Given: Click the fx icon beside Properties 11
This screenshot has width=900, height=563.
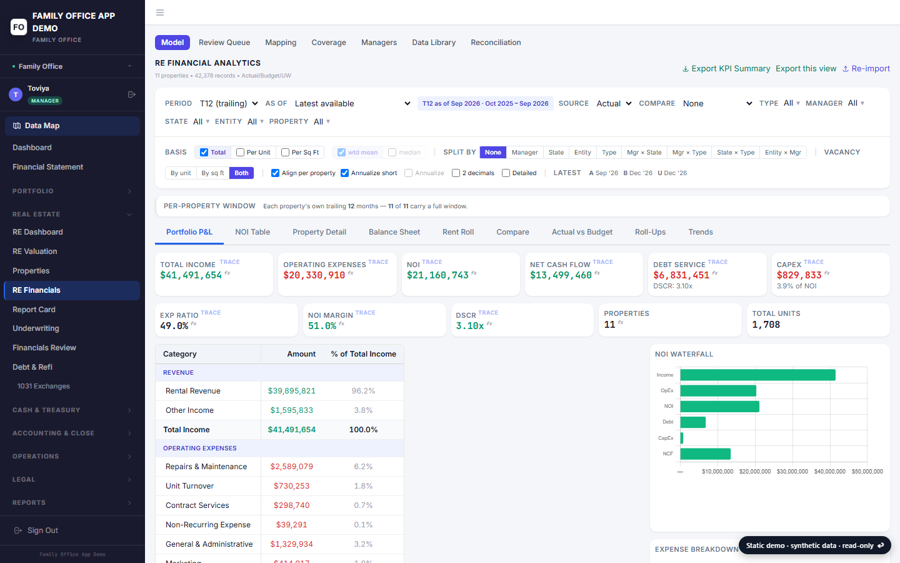Looking at the screenshot, I should point(620,323).
